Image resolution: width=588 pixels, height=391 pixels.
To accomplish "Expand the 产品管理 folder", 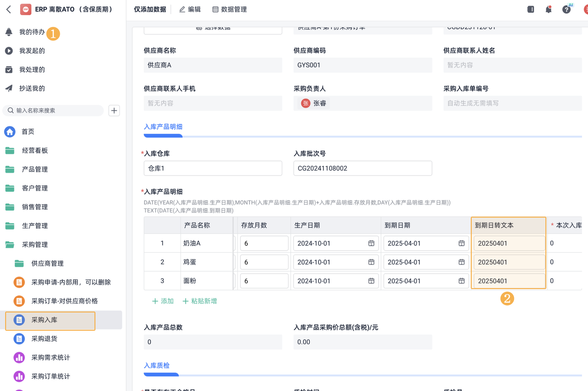I will click(34, 169).
